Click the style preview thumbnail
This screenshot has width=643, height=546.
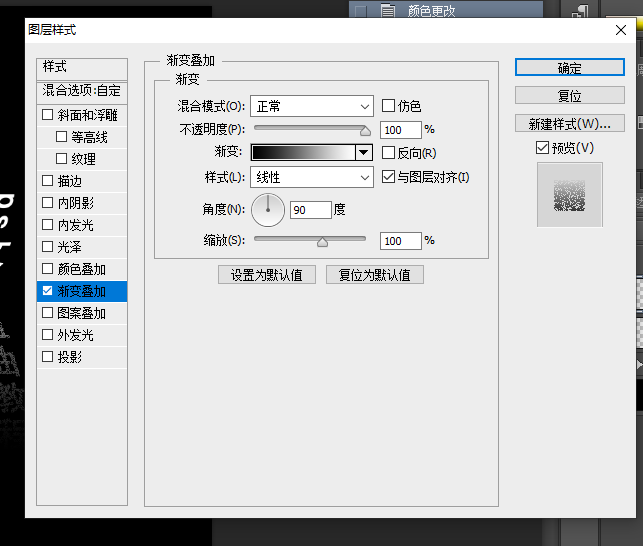pos(570,195)
